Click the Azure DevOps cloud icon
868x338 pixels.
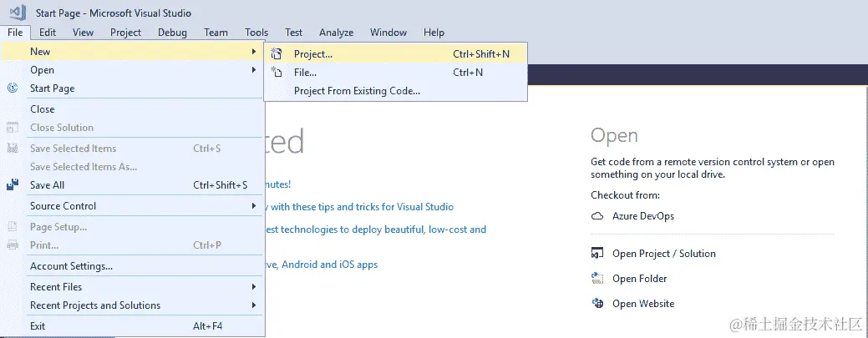pos(597,216)
